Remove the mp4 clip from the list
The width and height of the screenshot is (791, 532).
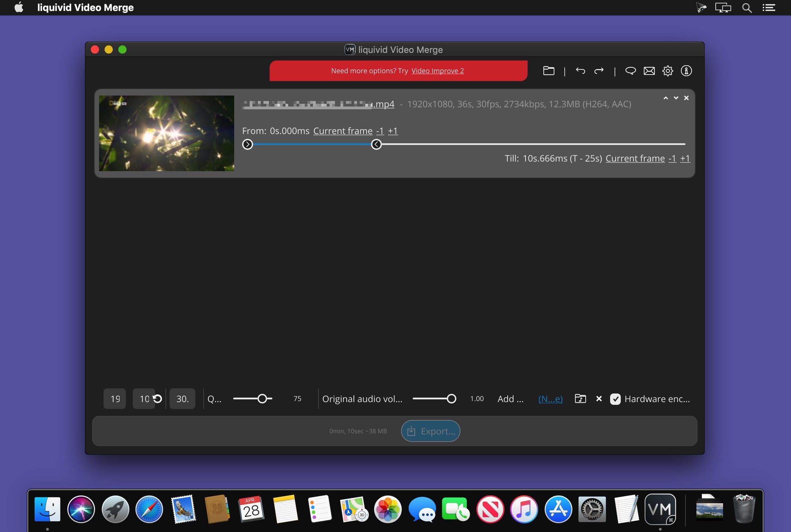point(686,98)
